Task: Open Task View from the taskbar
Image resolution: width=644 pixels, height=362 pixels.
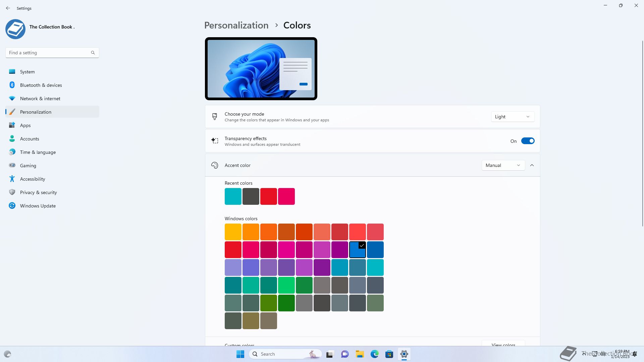Action: 330,354
